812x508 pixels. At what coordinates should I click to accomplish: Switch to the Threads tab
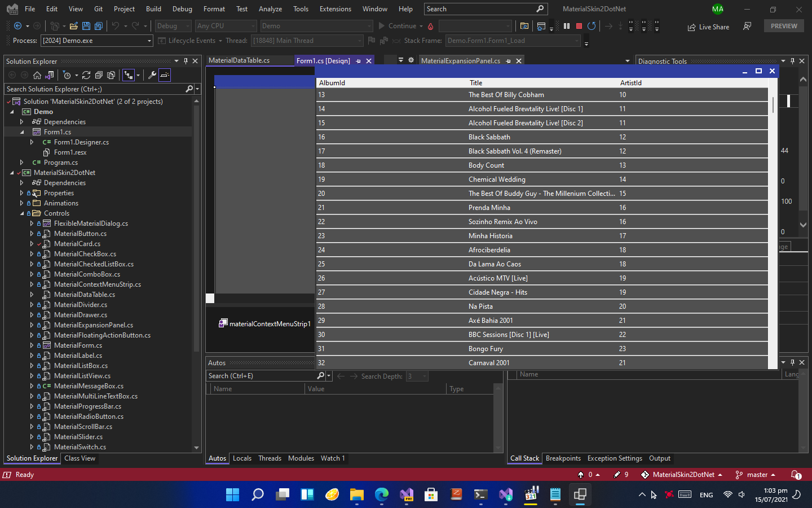[270, 458]
